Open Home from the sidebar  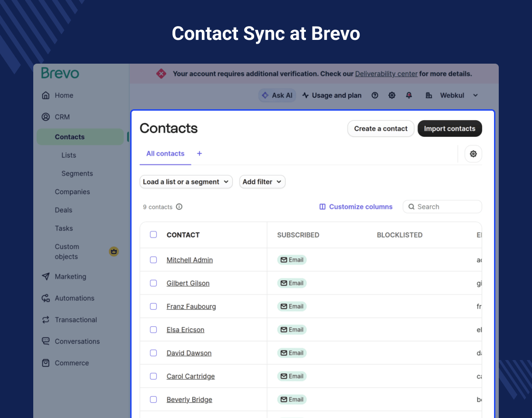[x=64, y=95]
